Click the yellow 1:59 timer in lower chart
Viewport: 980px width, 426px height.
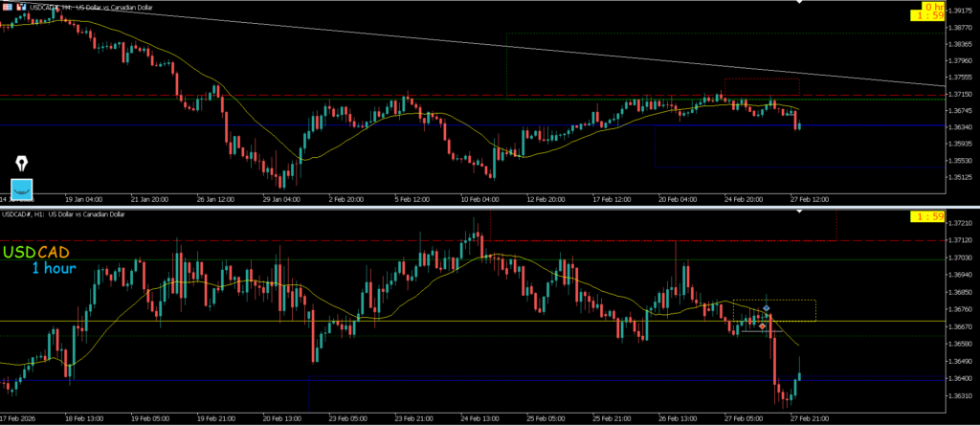[925, 218]
